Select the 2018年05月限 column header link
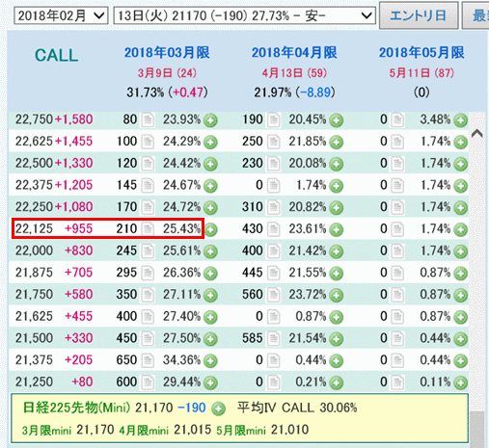The image size is (489, 448). tap(421, 53)
